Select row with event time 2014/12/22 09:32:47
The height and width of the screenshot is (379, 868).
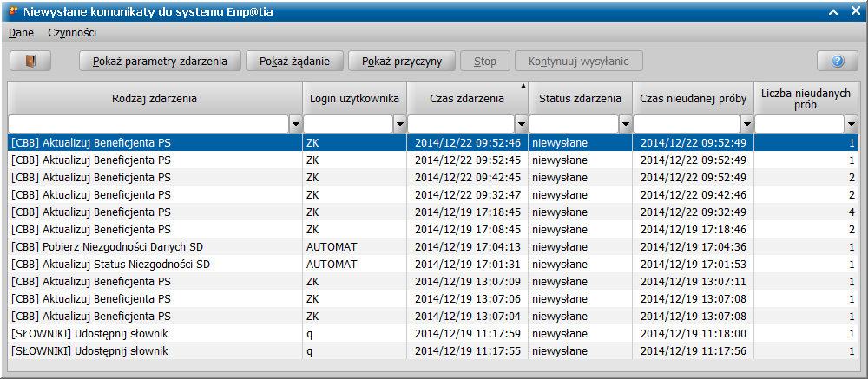(433, 194)
